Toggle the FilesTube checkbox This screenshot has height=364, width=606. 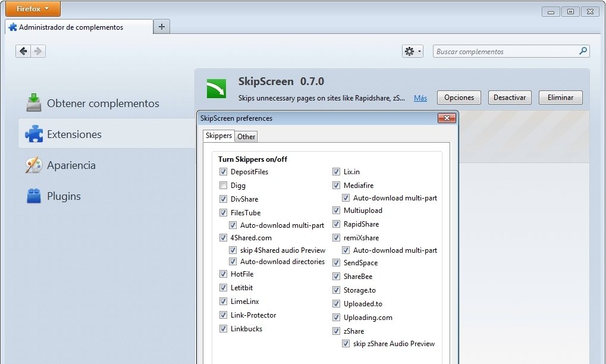pyautogui.click(x=223, y=212)
